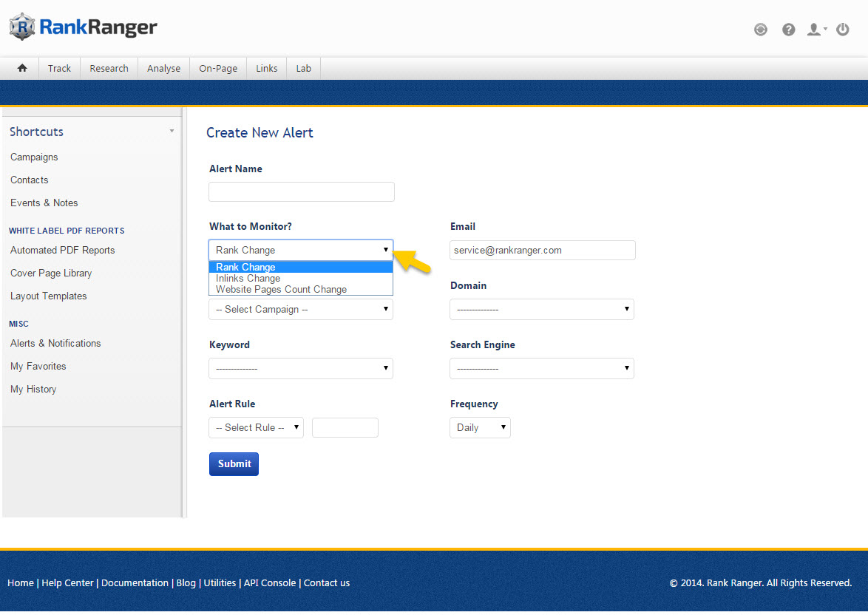Click the Alert Rule value field

tap(345, 427)
